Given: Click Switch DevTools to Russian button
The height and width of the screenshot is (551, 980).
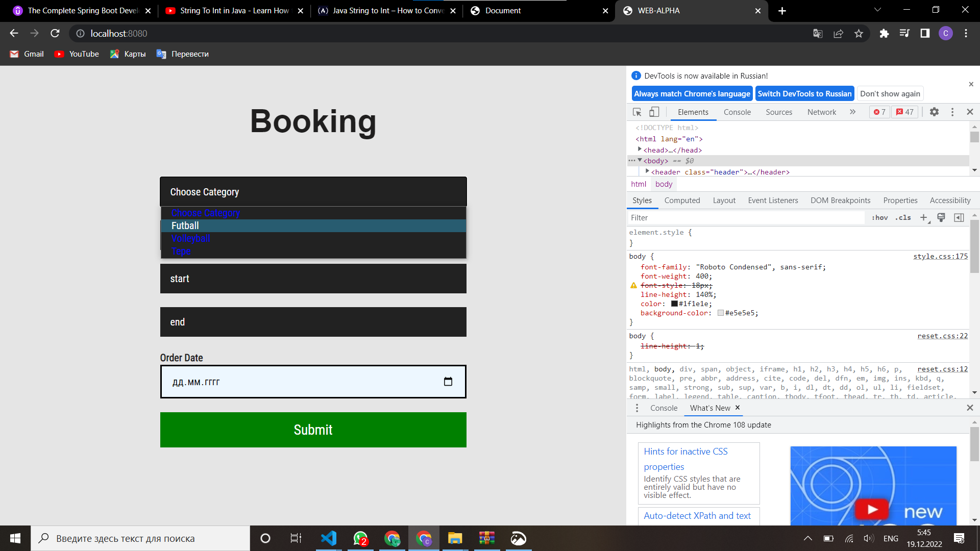Looking at the screenshot, I should (x=804, y=94).
